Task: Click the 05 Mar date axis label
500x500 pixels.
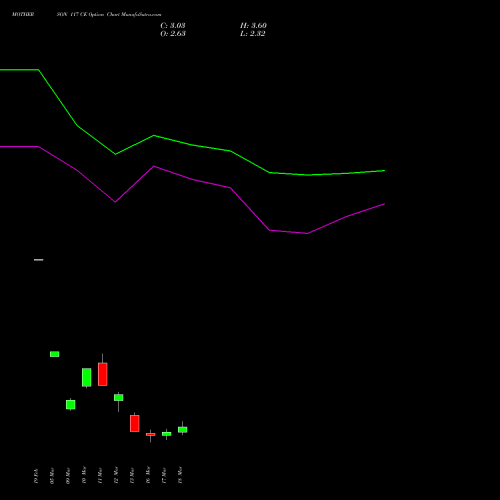Action: [52, 476]
